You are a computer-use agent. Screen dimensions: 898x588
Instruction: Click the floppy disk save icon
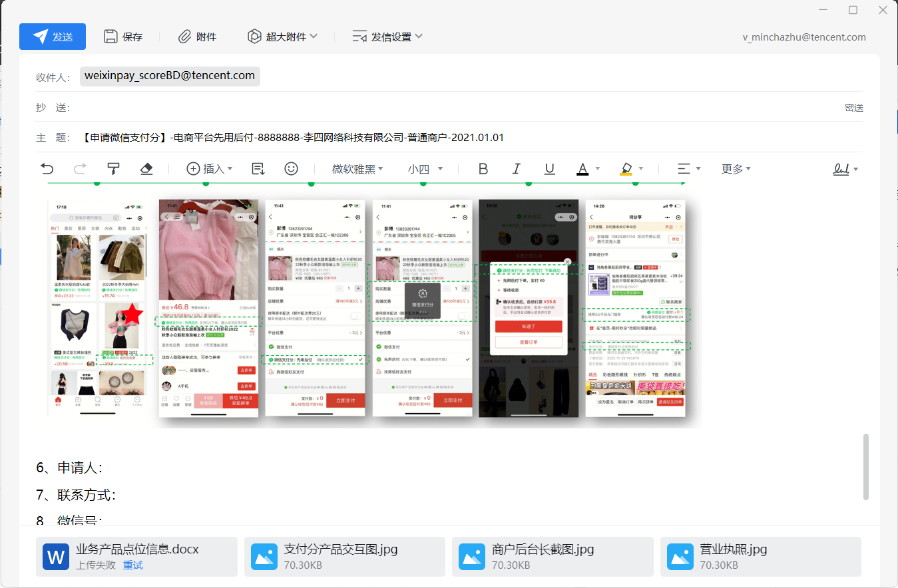point(111,37)
